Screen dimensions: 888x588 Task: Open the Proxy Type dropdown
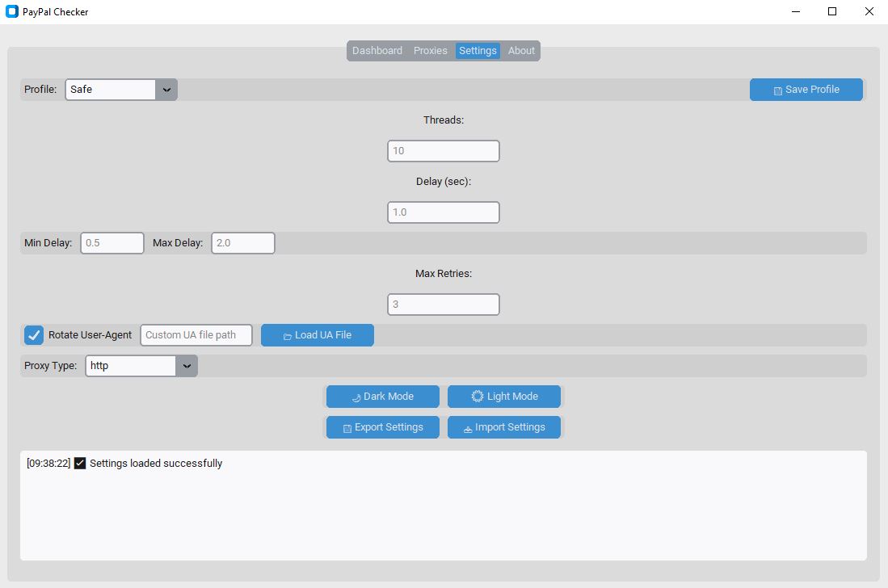pyautogui.click(x=141, y=366)
